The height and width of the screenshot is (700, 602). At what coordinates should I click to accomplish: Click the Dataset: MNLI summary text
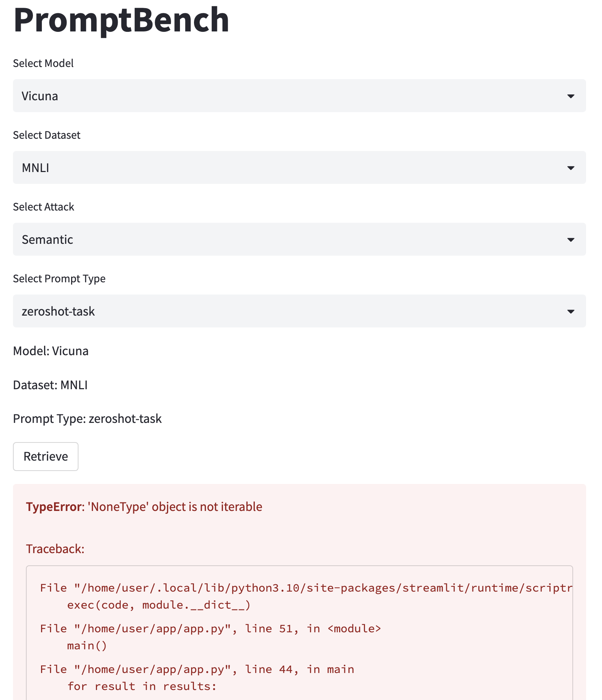coord(50,385)
